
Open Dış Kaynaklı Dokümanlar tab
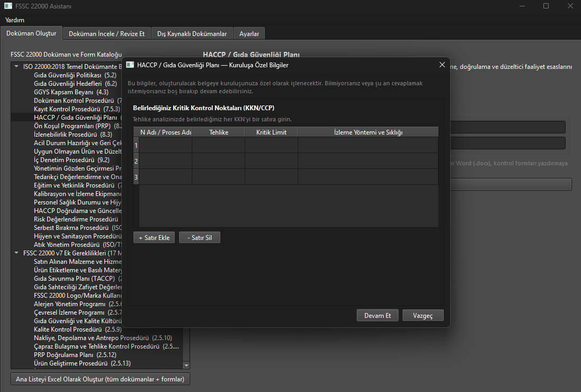click(192, 34)
